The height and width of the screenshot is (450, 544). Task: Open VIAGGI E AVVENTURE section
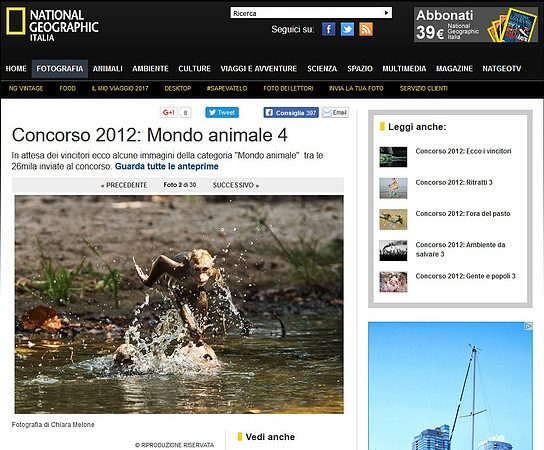pos(259,69)
